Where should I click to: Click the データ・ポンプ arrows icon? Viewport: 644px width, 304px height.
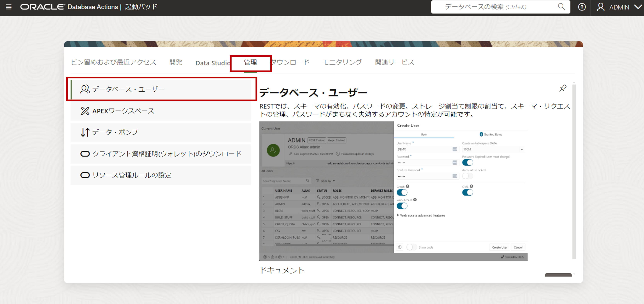(x=85, y=132)
